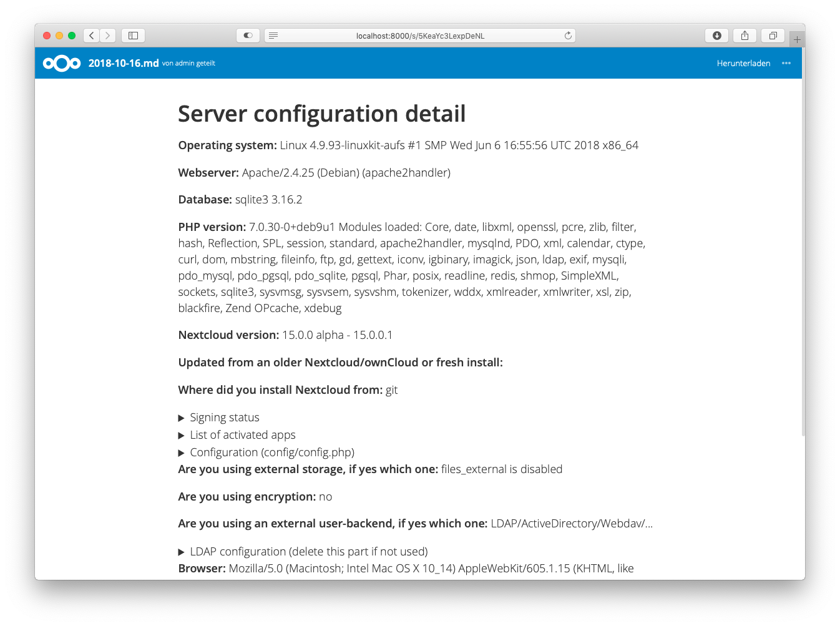Click the 'Database:' label text
This screenshot has width=840, height=626.
pos(205,200)
